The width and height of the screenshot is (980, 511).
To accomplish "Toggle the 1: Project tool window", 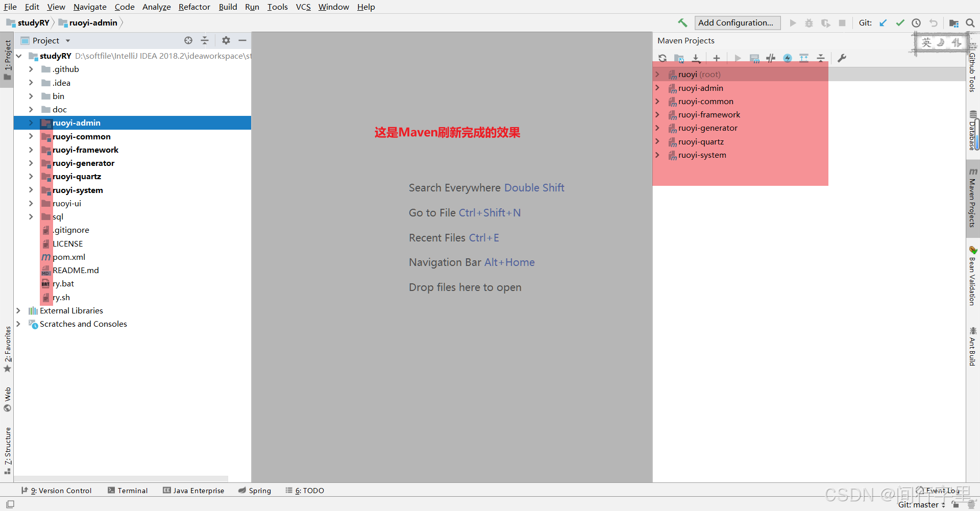I will (x=7, y=60).
